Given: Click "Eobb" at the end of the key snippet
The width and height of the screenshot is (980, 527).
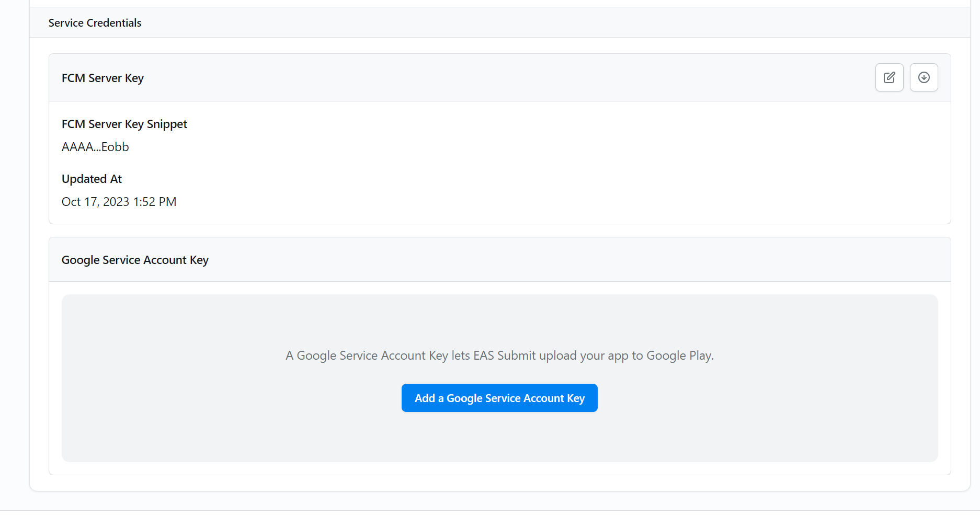Looking at the screenshot, I should 115,147.
